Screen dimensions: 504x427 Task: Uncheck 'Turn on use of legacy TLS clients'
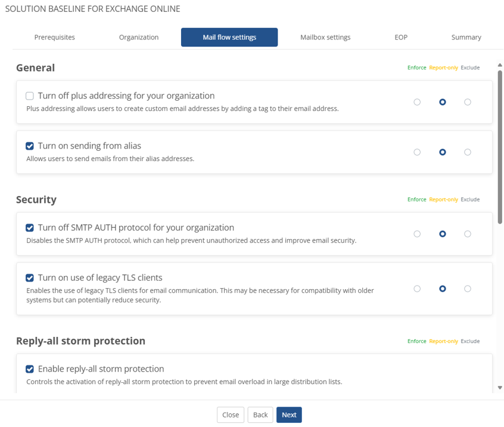(x=30, y=278)
